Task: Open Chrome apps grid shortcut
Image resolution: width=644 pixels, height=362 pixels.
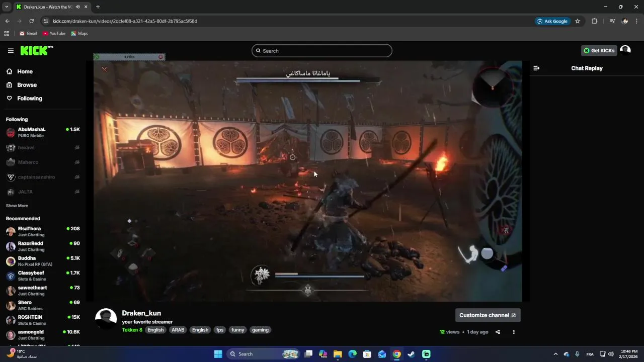Action: coord(7,34)
